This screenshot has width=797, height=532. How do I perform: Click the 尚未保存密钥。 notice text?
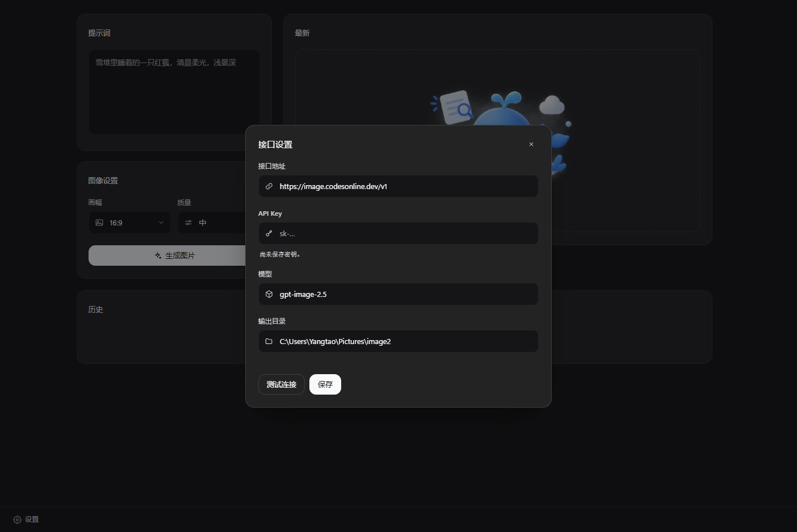(x=280, y=254)
